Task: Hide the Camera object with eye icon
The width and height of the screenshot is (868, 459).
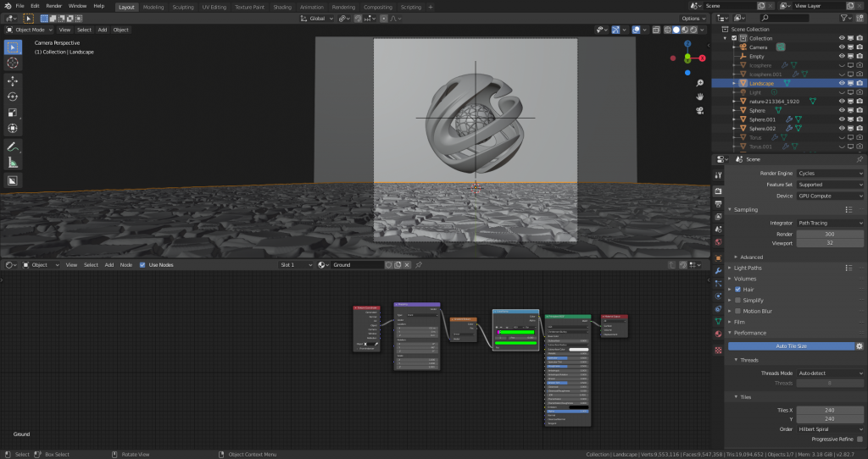Action: click(842, 47)
